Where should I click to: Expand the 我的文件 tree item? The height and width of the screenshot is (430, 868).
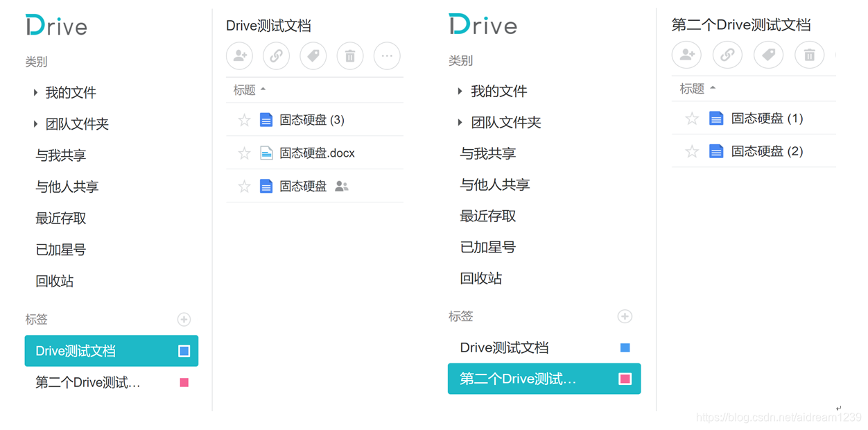coord(35,92)
